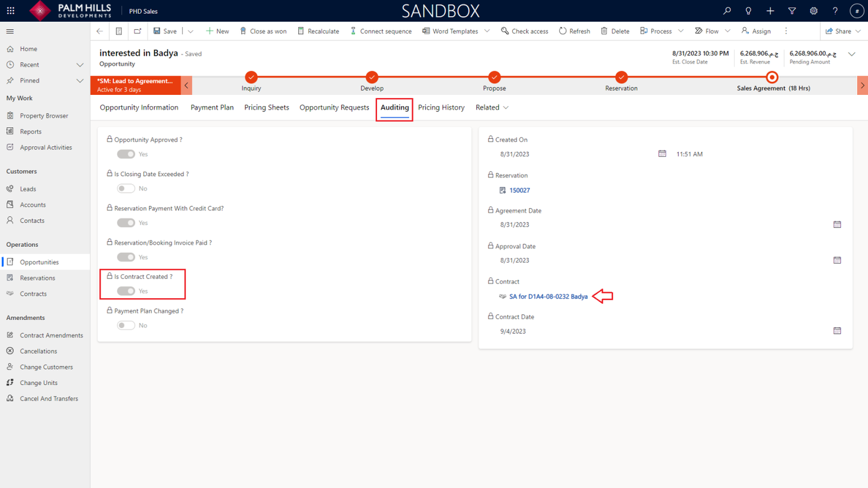Select the Sales Agreement stage marker
This screenshot has width=868, height=488.
pyautogui.click(x=772, y=78)
